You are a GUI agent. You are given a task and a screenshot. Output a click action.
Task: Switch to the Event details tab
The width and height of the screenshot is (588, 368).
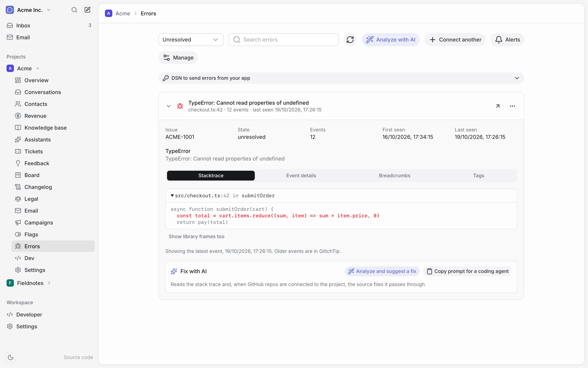click(x=301, y=176)
